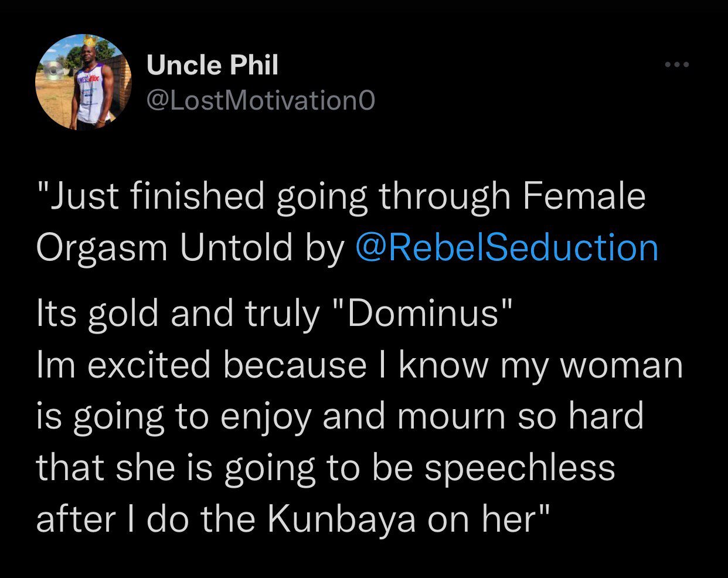This screenshot has height=578, width=728.
Task: Click the @LostMotivation0 handle
Action: pos(260,101)
